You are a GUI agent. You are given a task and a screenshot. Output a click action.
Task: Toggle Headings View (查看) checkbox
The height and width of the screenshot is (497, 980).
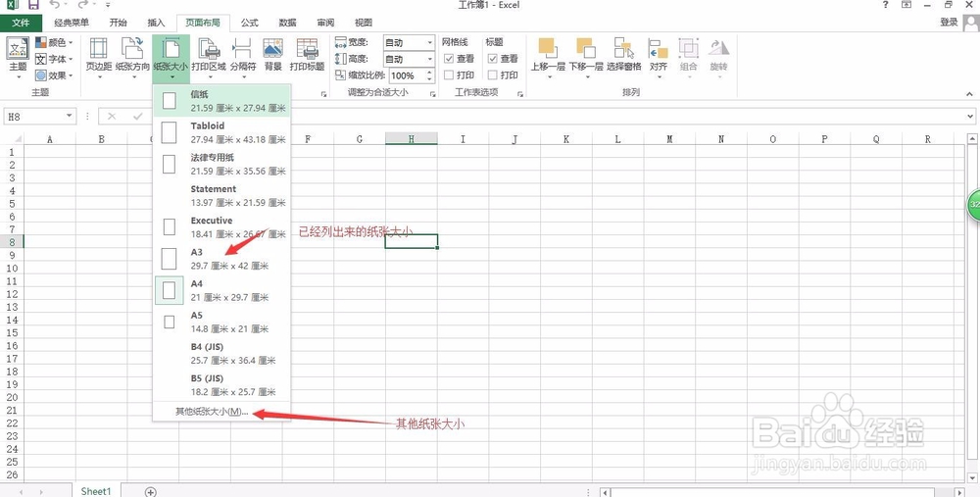coord(493,58)
